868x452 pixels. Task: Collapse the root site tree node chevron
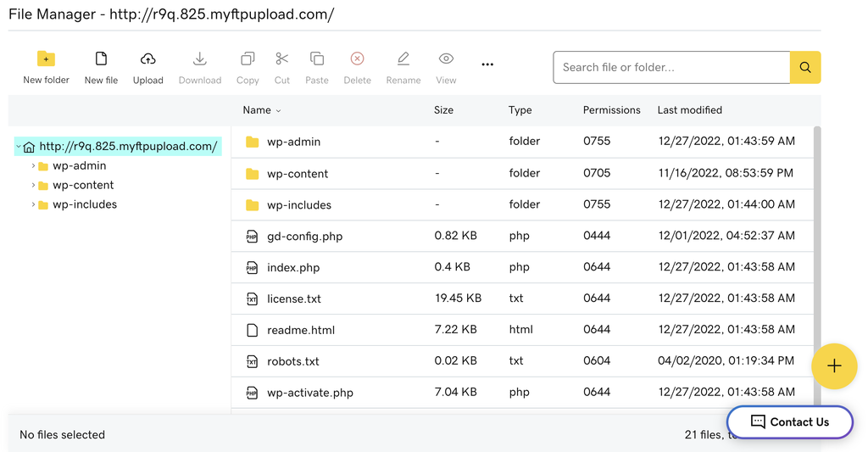click(19, 147)
